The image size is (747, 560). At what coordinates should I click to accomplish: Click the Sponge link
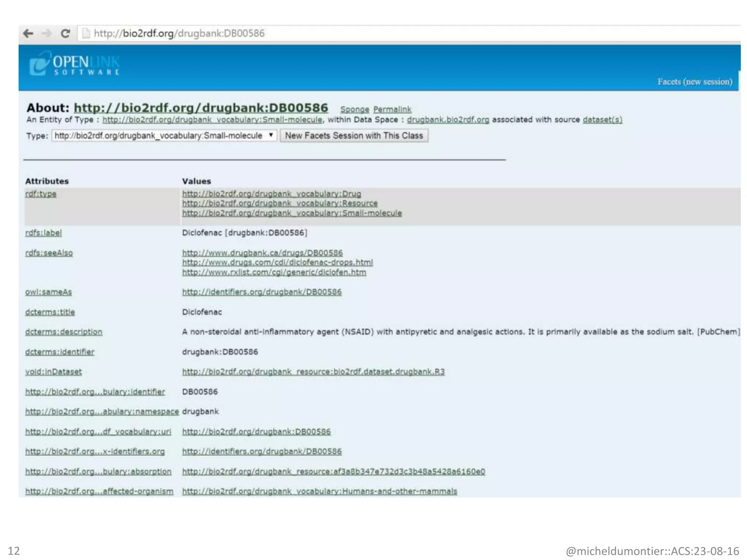click(x=354, y=109)
